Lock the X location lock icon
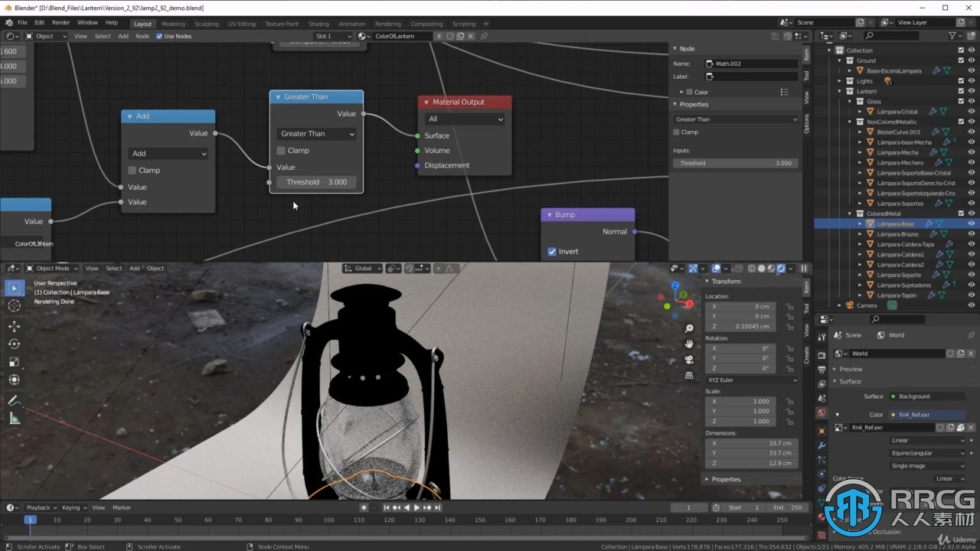The width and height of the screenshot is (980, 551). pyautogui.click(x=789, y=306)
